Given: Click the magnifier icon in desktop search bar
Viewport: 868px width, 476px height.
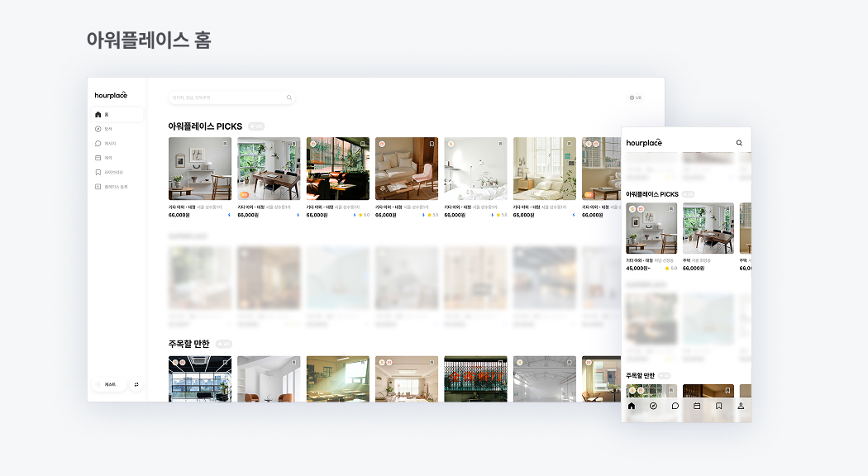Looking at the screenshot, I should click(289, 98).
